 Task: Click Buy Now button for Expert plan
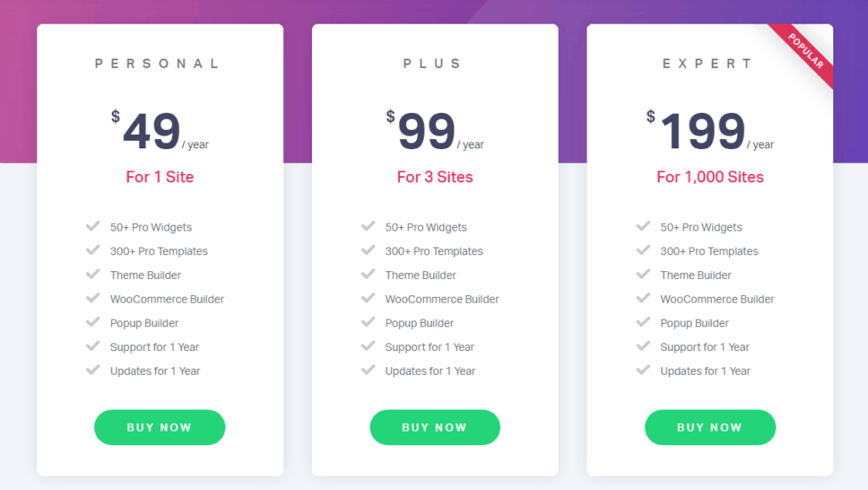pyautogui.click(x=709, y=427)
